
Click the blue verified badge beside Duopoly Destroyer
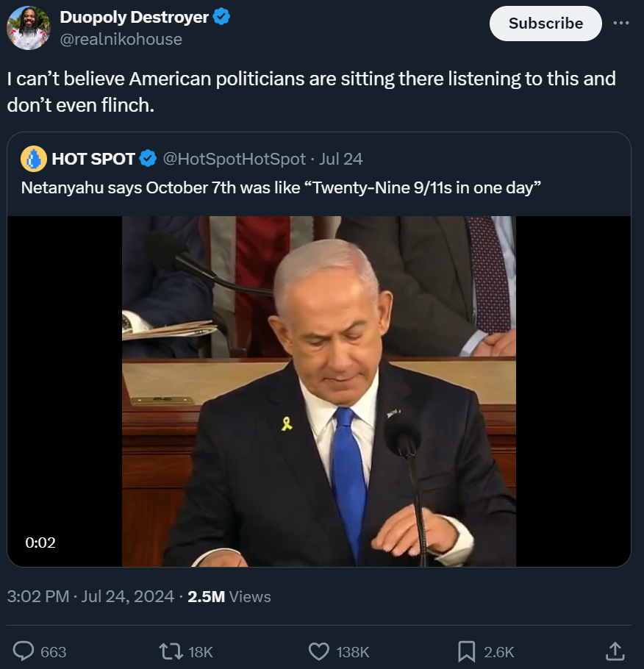click(221, 17)
